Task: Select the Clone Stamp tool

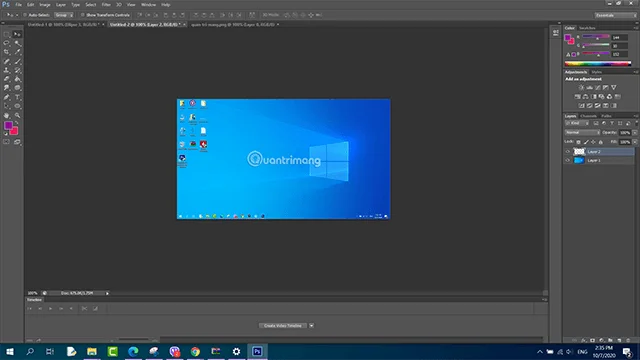Action: [7, 70]
